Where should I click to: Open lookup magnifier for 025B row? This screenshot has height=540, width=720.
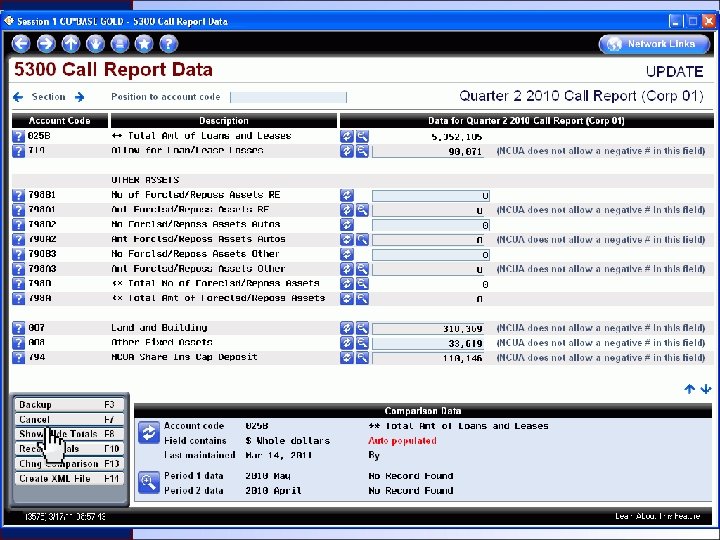362,136
